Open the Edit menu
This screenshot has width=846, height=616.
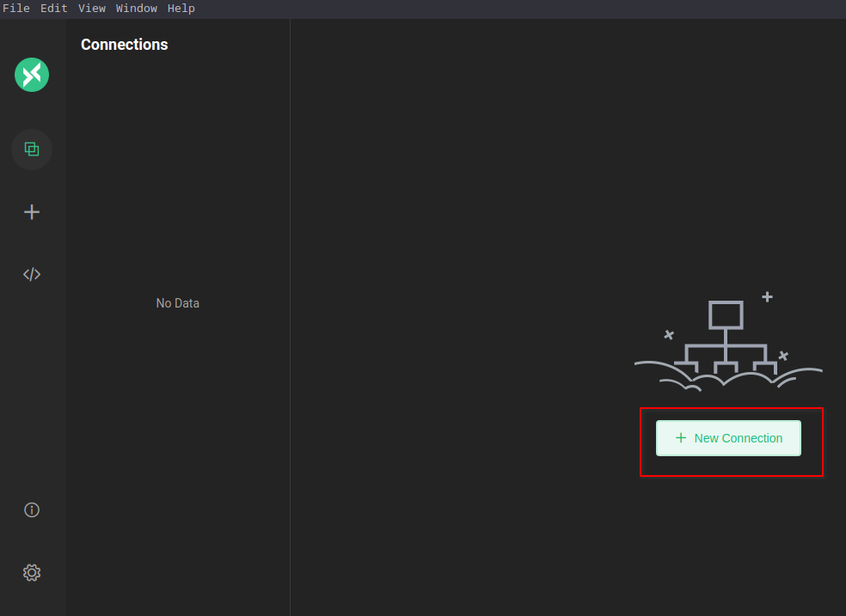point(53,9)
